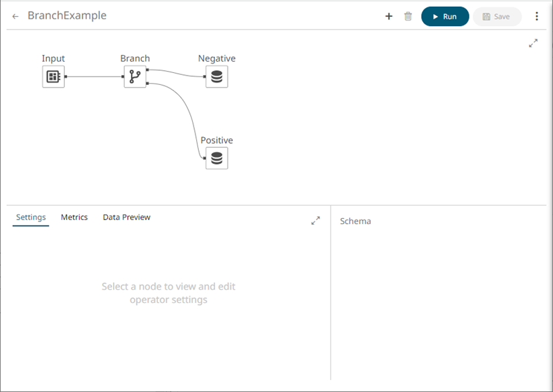The height and width of the screenshot is (392, 553).
Task: Click the play icon inside Run button
Action: pos(437,16)
